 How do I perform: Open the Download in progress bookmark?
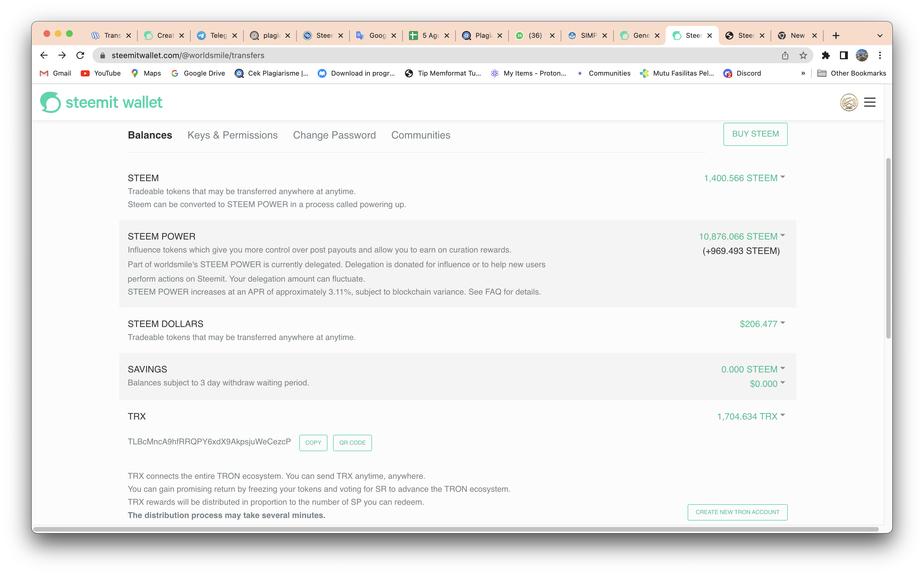click(357, 73)
